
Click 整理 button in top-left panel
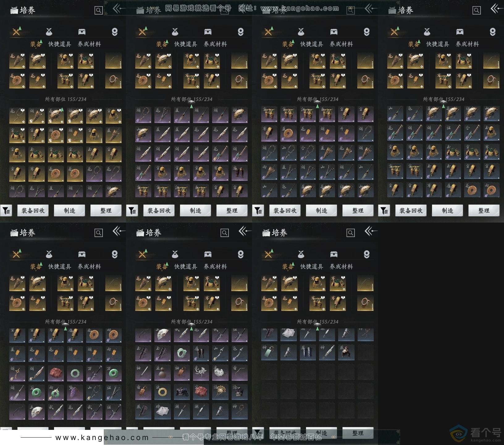pos(106,211)
